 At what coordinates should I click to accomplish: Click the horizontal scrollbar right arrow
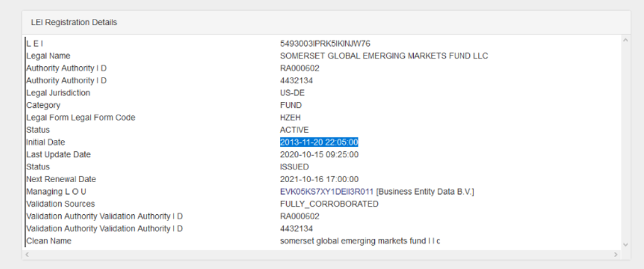pos(616,255)
